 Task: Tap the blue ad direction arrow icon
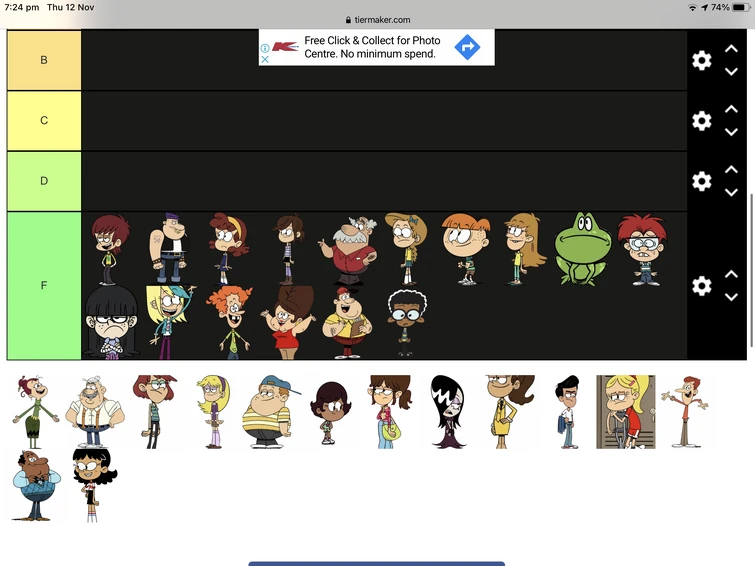467,47
